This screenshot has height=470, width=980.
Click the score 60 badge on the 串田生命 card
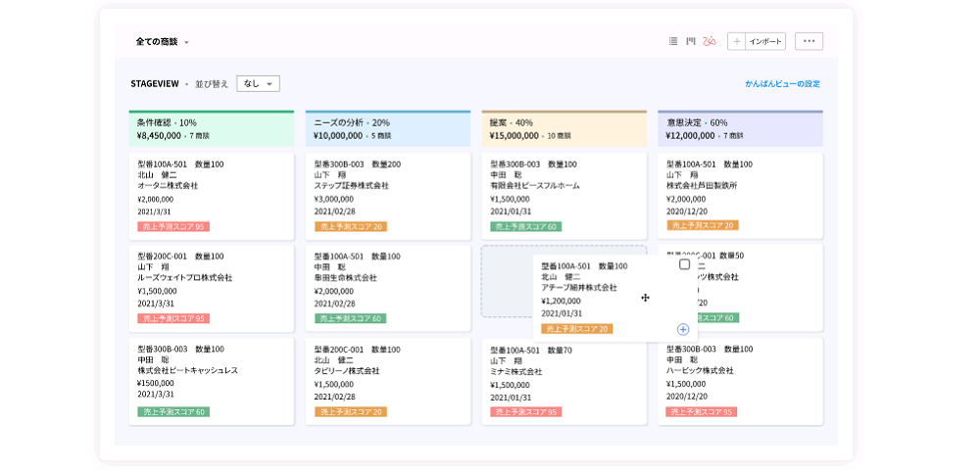pyautogui.click(x=351, y=318)
